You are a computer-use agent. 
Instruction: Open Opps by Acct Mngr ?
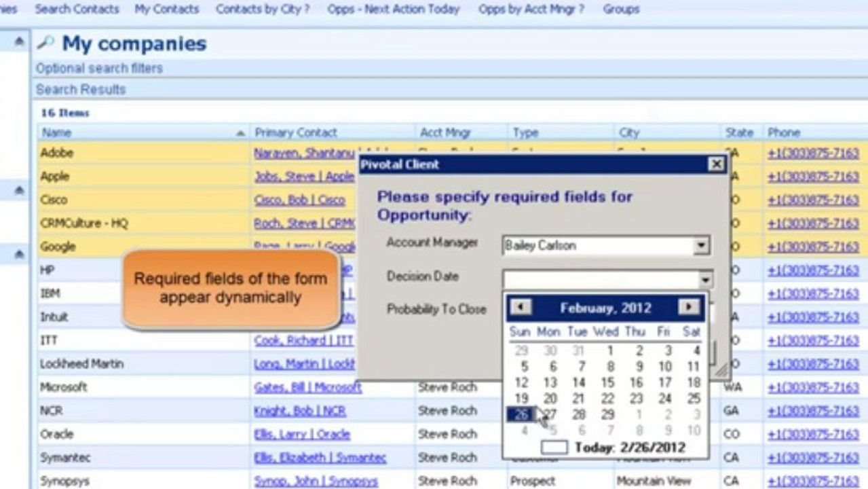(531, 10)
